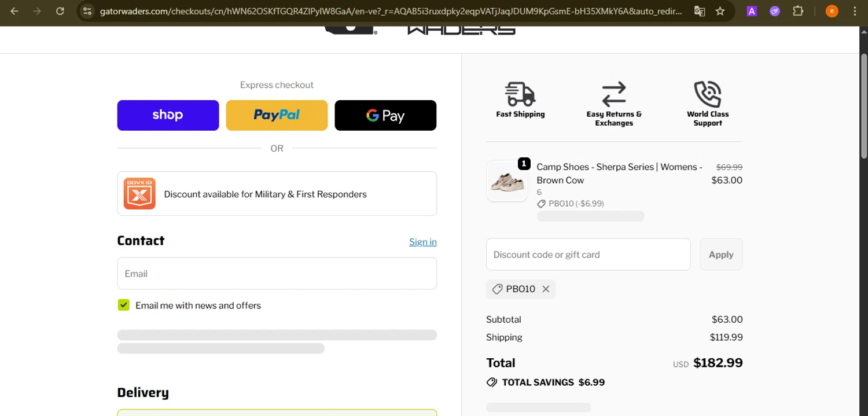Click the Total $182.99 amount
This screenshot has height=416, width=868.
point(718,363)
